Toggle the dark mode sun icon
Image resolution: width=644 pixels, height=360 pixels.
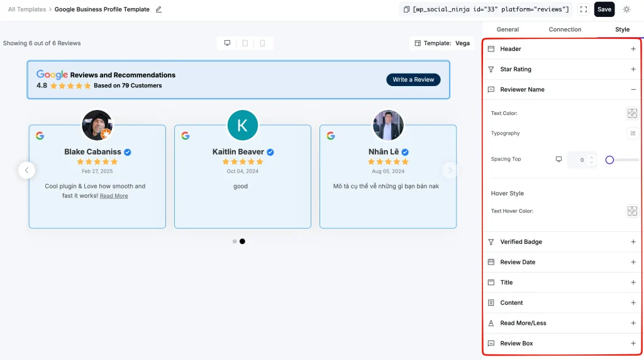pos(626,9)
